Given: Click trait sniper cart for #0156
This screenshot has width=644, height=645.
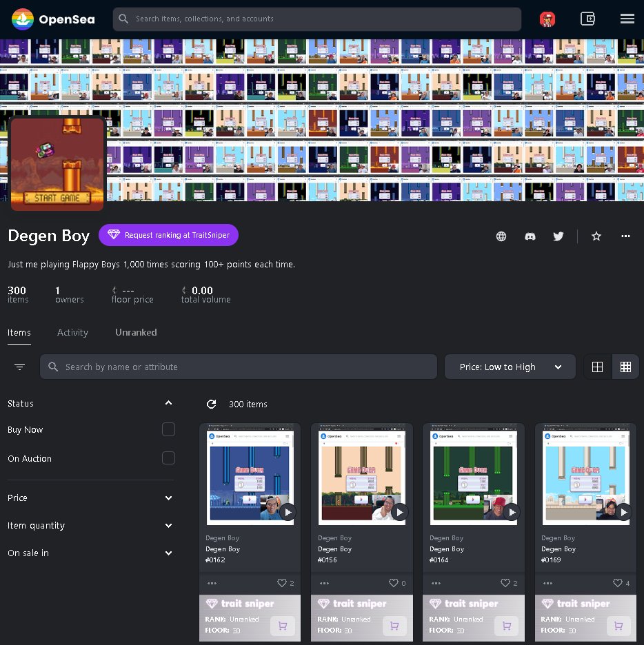Looking at the screenshot, I should tap(394, 626).
